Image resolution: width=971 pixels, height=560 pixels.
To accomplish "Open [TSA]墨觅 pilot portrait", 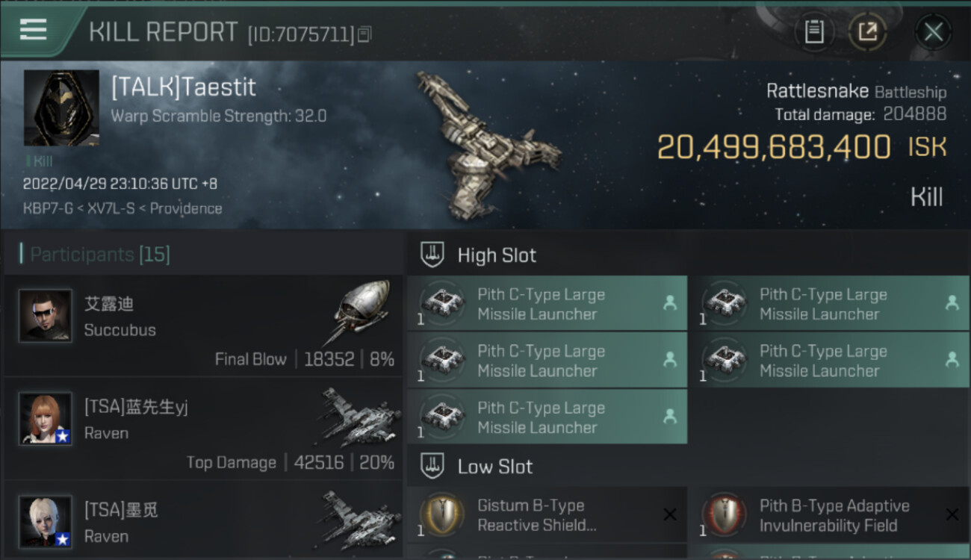I will pyautogui.click(x=46, y=521).
